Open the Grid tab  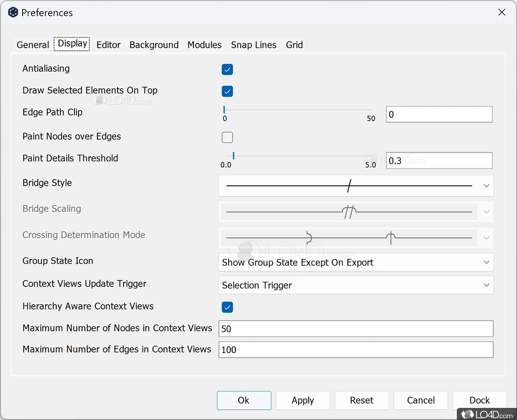coord(294,45)
